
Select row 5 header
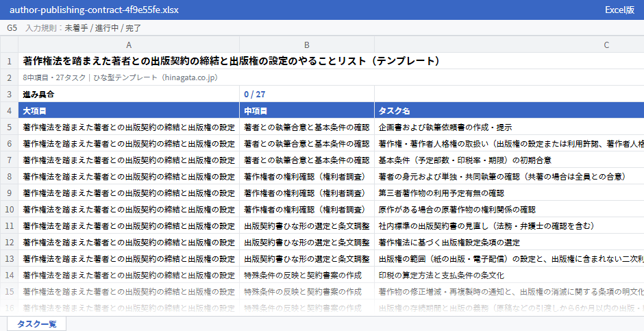pos(9,127)
